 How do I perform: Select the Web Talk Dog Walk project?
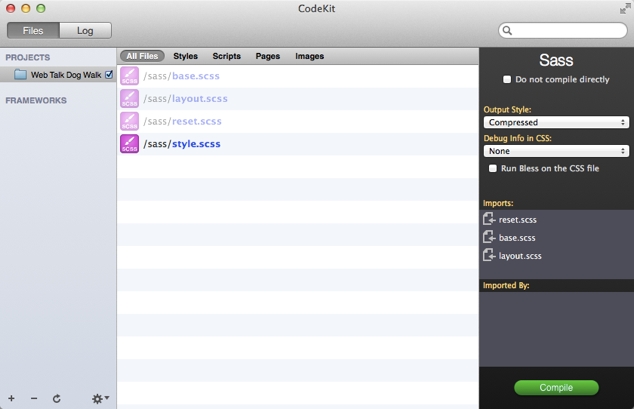pos(58,75)
